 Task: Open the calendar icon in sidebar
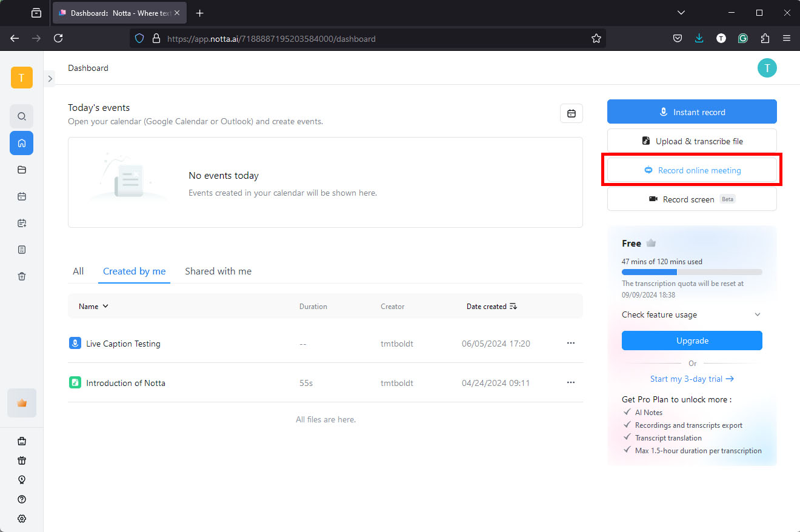pyautogui.click(x=22, y=196)
